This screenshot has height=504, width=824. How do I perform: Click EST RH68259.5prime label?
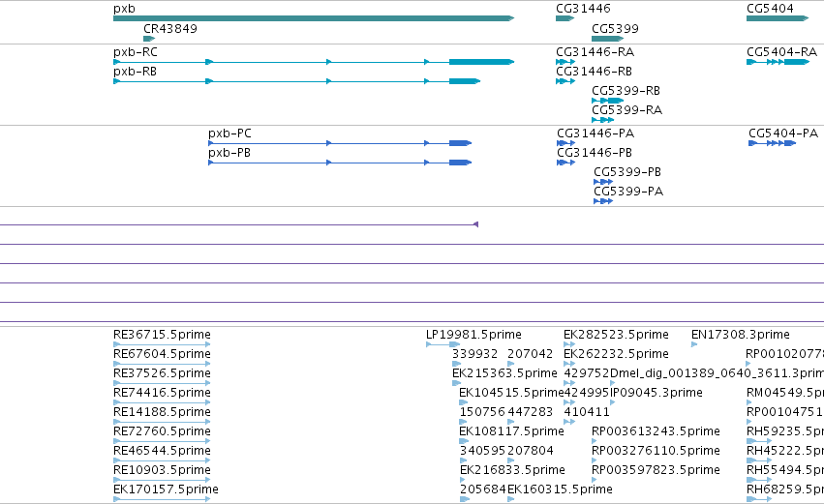[785, 490]
